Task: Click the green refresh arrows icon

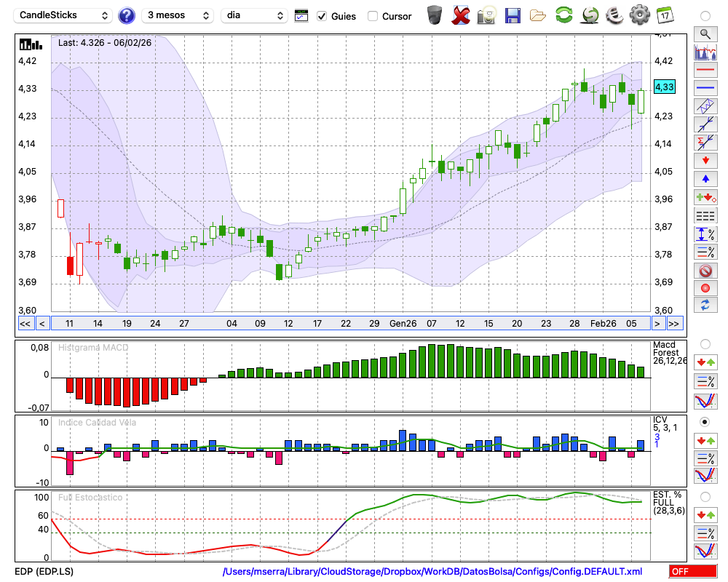Action: pyautogui.click(x=563, y=15)
